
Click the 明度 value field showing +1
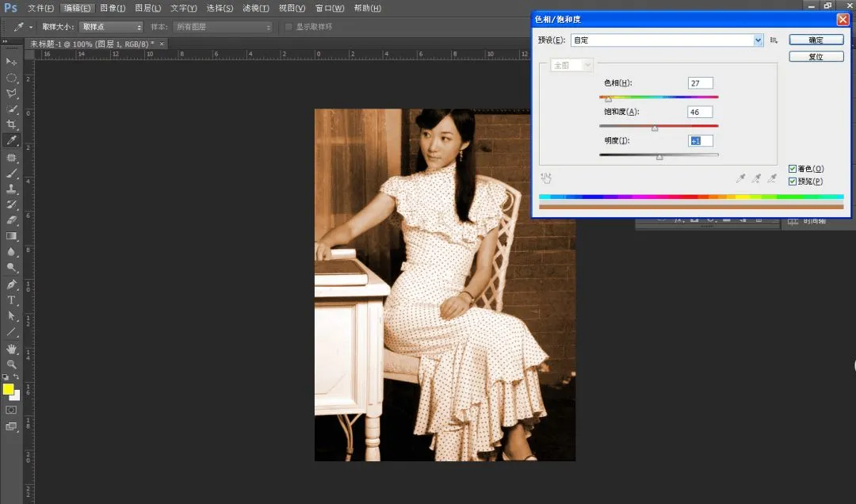tap(701, 141)
